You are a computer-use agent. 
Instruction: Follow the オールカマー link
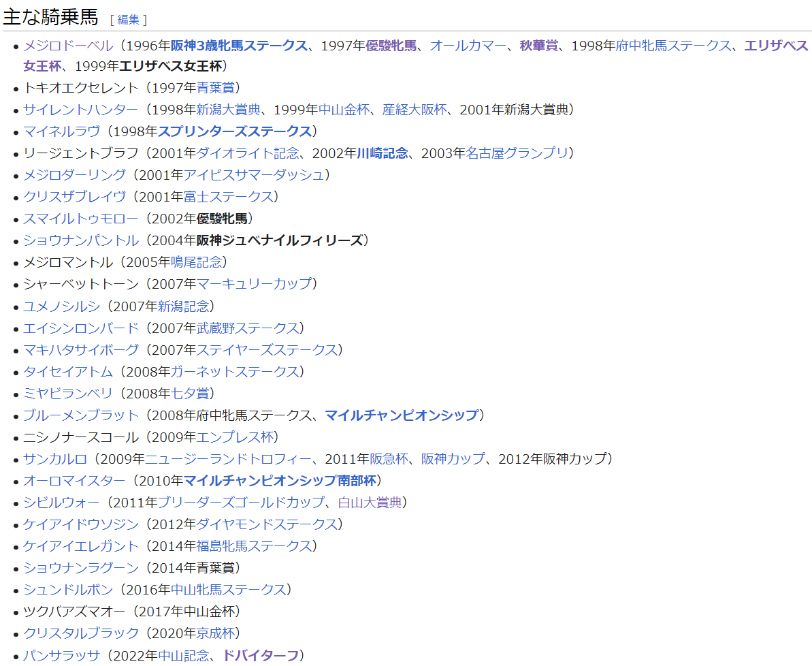468,46
